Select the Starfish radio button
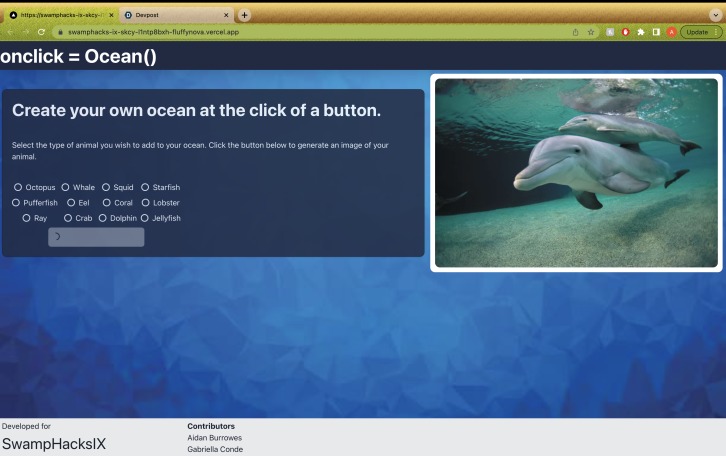 tap(145, 187)
